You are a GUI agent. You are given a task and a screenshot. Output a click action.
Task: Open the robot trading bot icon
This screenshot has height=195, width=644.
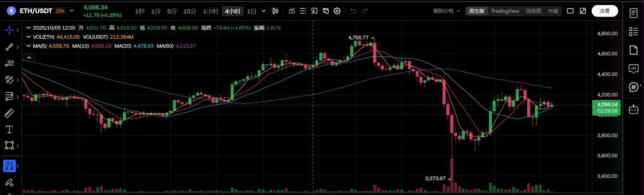click(x=633, y=110)
